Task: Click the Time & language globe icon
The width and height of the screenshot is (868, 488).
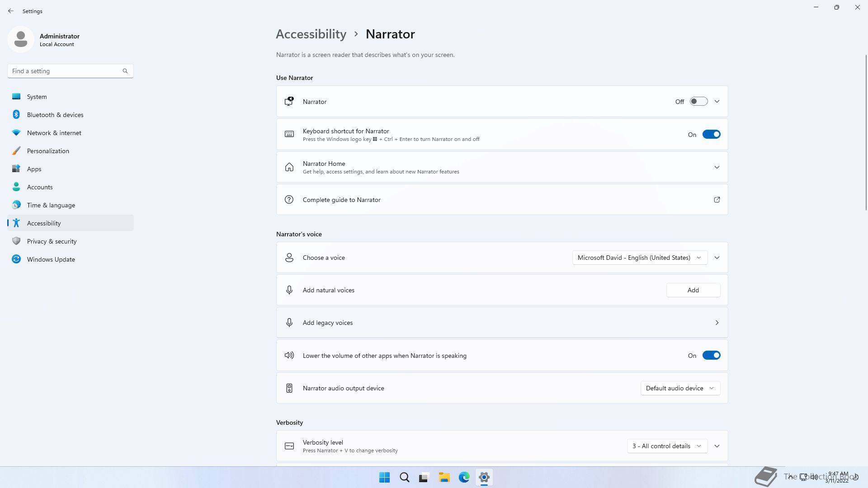Action: coord(16,205)
